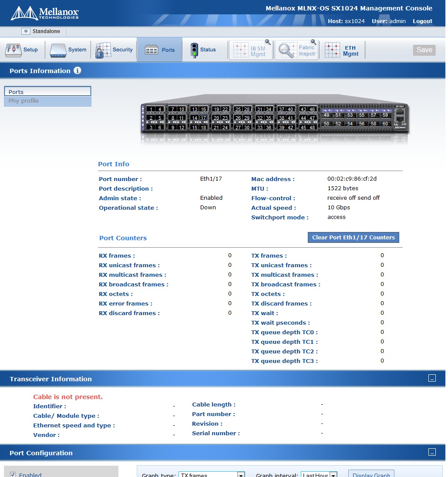Click the MTU value 1522 bytes
448x477 pixels.
tap(343, 188)
